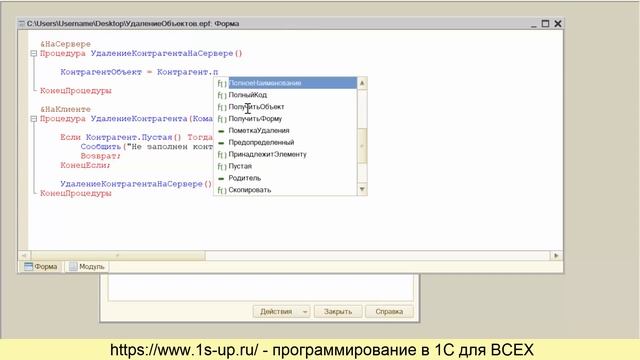Click function icon beside ПолучитьОбъект

click(222, 107)
